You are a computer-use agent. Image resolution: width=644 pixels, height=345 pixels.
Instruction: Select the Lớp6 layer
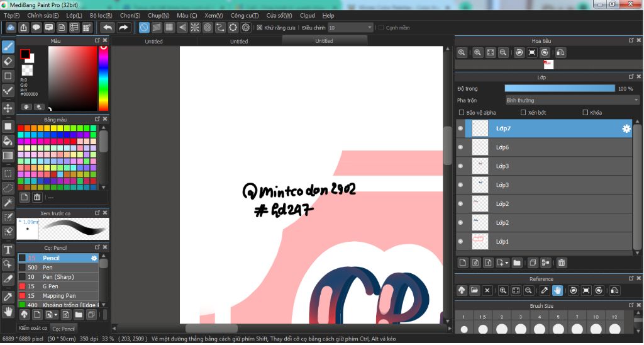point(544,147)
